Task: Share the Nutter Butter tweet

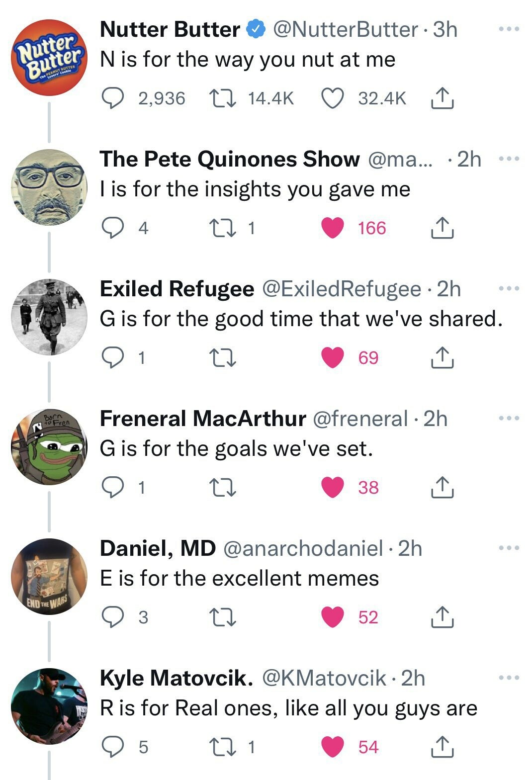Action: click(x=442, y=98)
